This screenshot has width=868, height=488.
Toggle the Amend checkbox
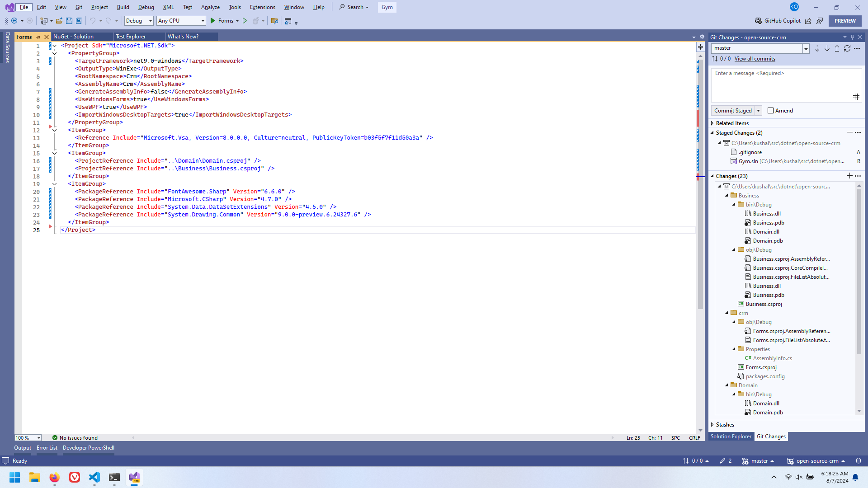pyautogui.click(x=771, y=111)
